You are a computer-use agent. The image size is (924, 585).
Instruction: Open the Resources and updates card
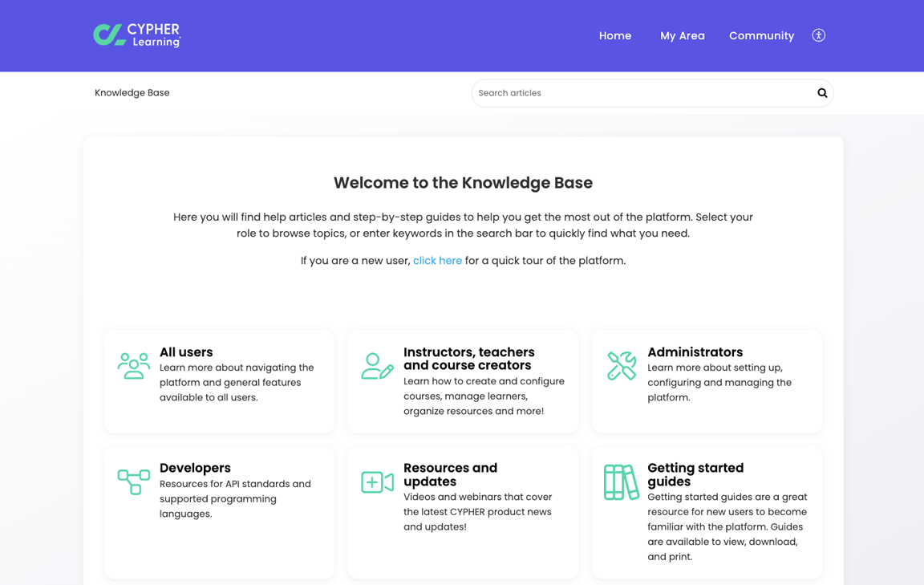(463, 511)
